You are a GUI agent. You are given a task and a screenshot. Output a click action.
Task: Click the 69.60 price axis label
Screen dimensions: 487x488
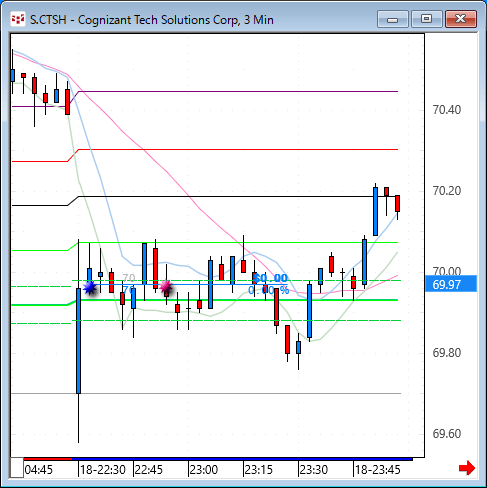click(447, 434)
